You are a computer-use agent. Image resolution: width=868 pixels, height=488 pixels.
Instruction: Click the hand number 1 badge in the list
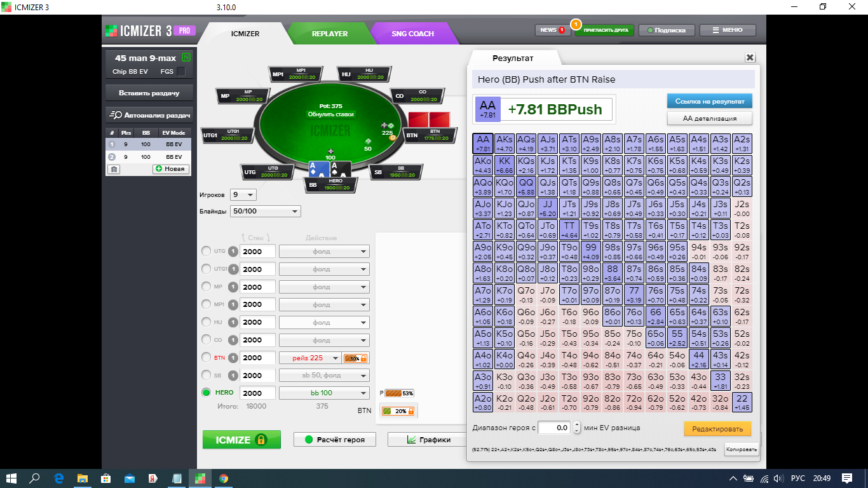[x=112, y=144]
